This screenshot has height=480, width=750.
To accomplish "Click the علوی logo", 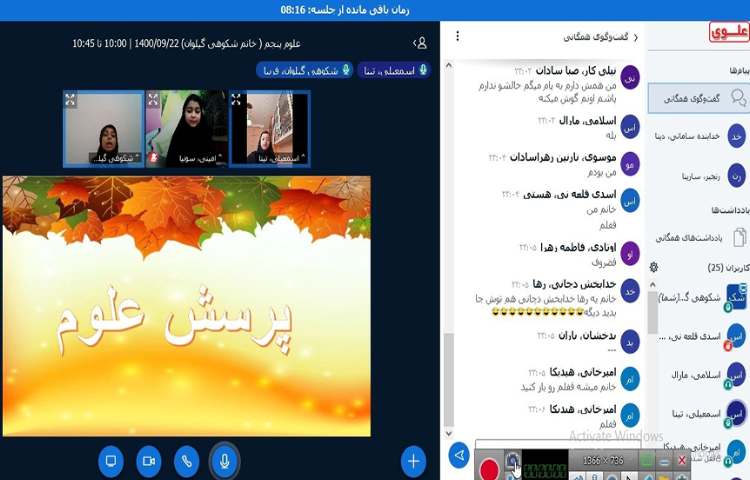I will tap(729, 32).
